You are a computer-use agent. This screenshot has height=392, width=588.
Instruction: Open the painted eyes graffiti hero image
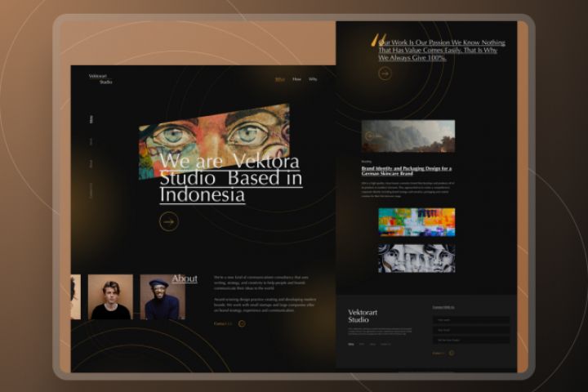(214, 141)
